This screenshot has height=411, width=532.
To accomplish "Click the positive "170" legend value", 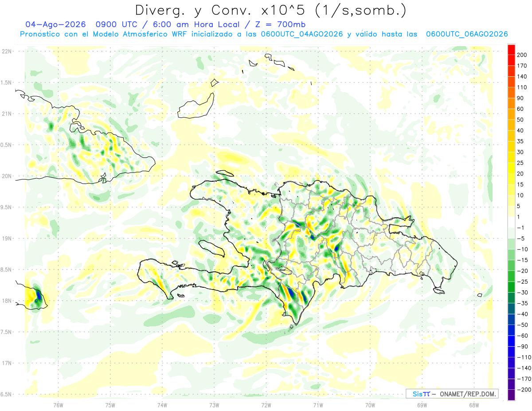I will tap(522, 66).
